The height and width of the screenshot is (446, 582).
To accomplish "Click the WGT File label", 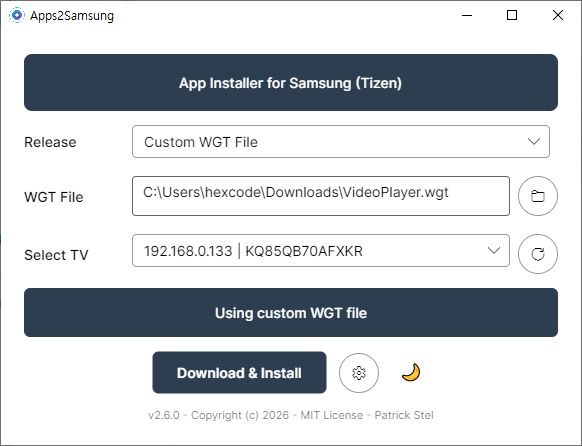I will (53, 197).
